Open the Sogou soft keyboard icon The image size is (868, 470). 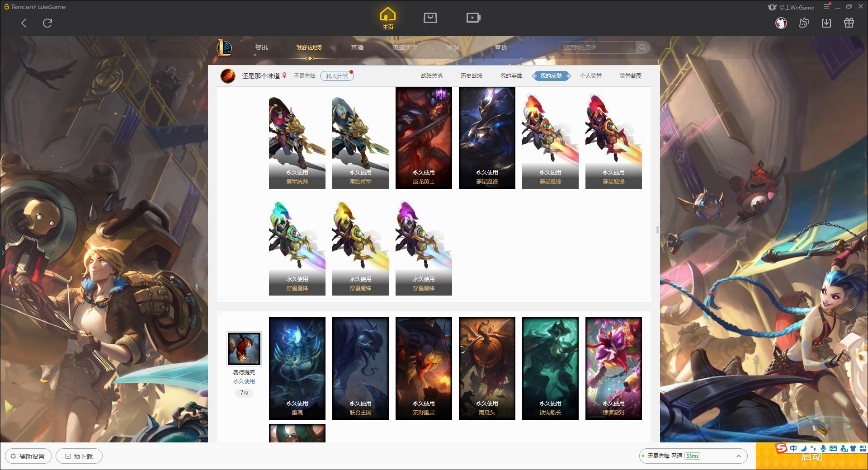pyautogui.click(x=833, y=448)
